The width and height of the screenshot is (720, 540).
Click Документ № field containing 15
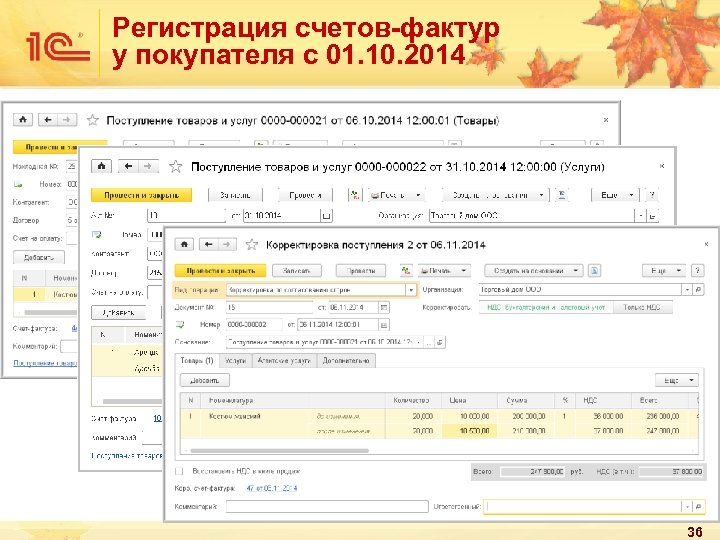[270, 307]
